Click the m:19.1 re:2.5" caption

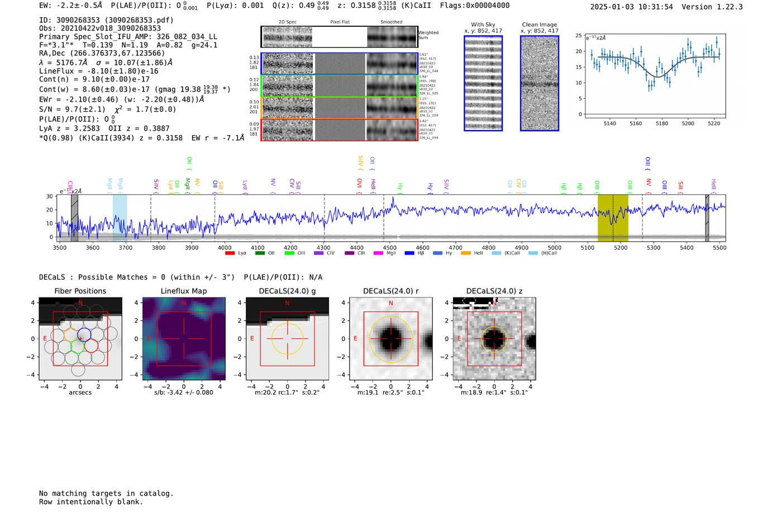point(391,392)
